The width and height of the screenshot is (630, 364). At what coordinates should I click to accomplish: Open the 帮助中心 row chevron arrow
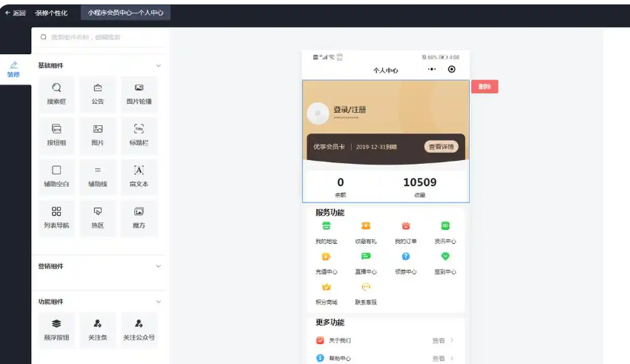(452, 358)
